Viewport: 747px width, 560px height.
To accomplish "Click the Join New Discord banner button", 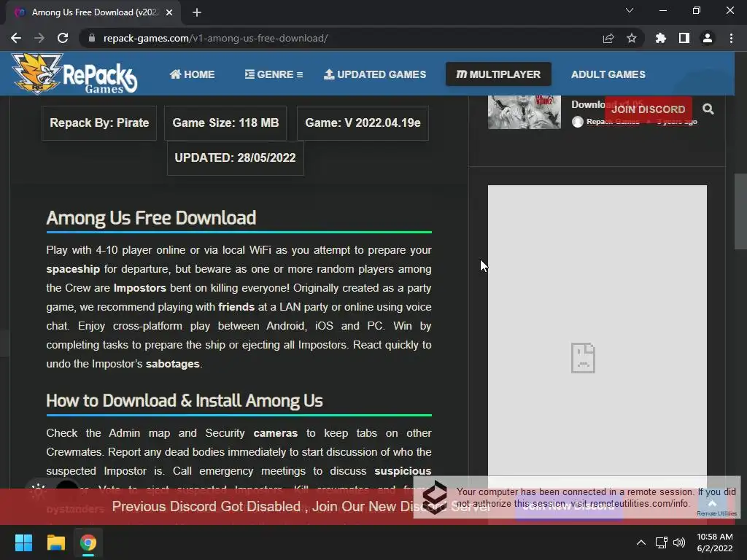I will click(569, 507).
